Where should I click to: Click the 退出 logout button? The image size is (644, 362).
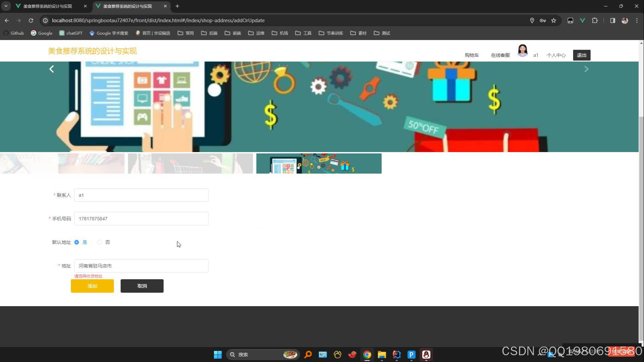(x=581, y=55)
